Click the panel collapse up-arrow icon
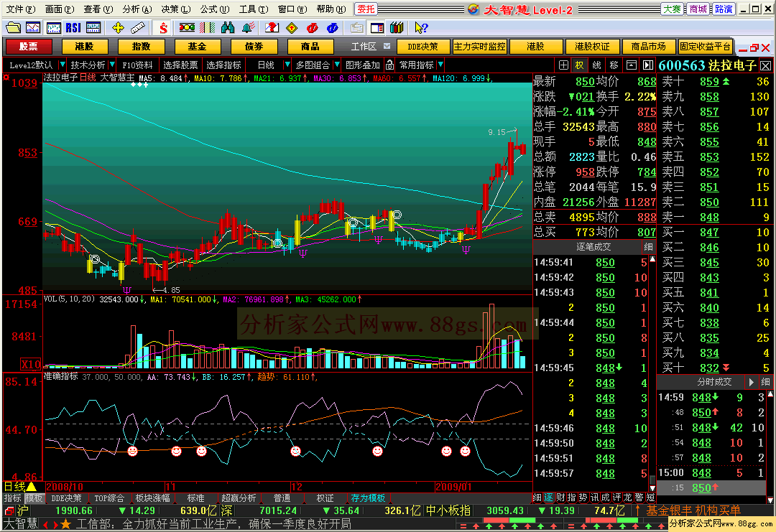 click(632, 65)
